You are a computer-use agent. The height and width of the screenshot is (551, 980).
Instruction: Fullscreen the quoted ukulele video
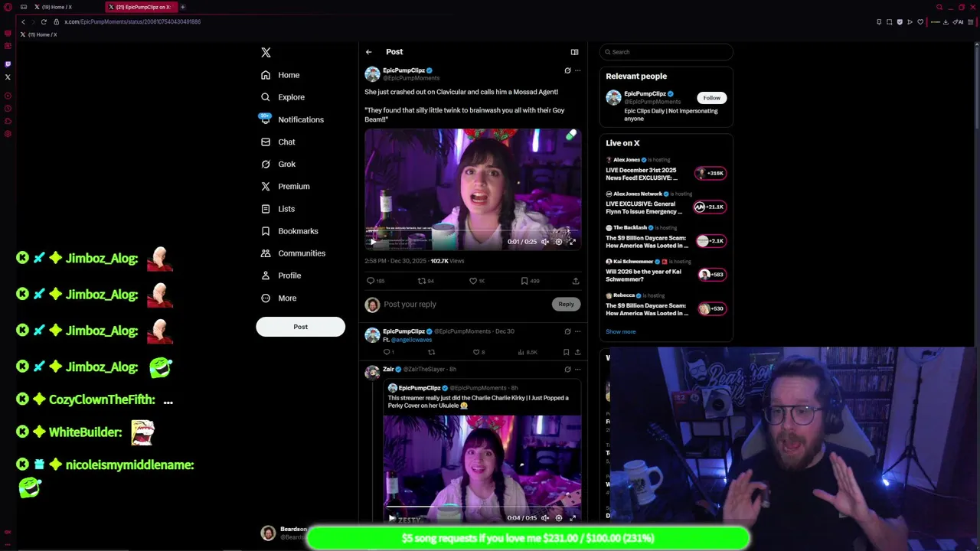(572, 518)
